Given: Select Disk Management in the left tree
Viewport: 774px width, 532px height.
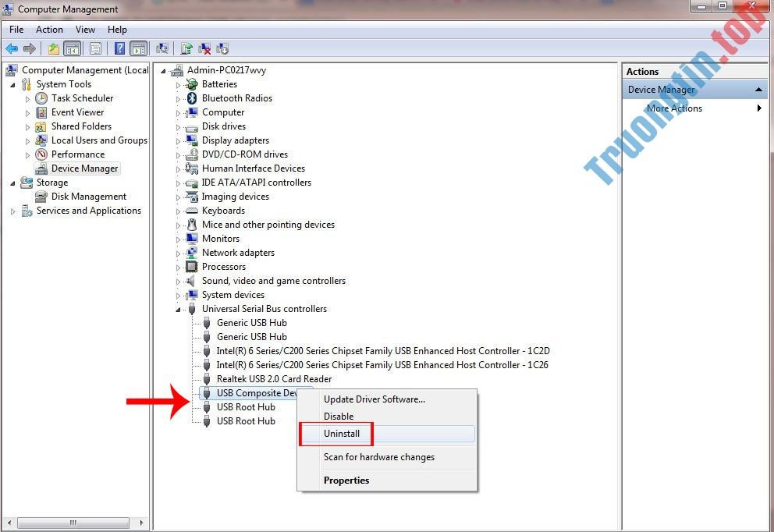Looking at the screenshot, I should tap(88, 197).
